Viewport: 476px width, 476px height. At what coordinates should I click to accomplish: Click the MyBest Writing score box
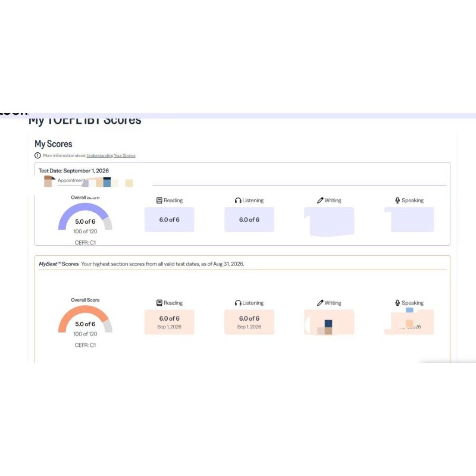[329, 322]
